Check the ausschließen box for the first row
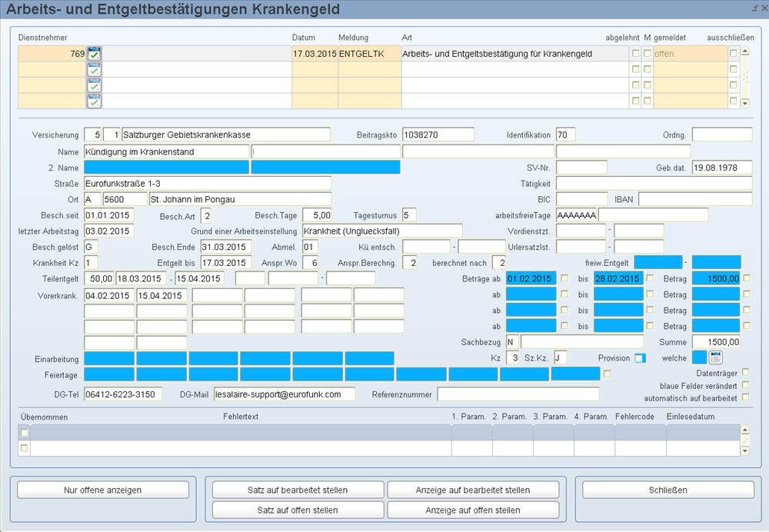 [x=733, y=54]
